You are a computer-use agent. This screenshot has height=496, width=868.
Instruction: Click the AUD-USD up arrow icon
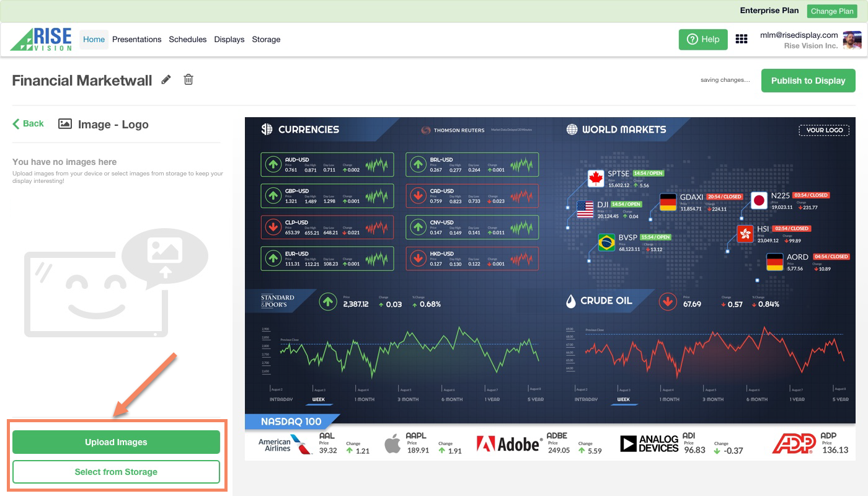click(272, 164)
